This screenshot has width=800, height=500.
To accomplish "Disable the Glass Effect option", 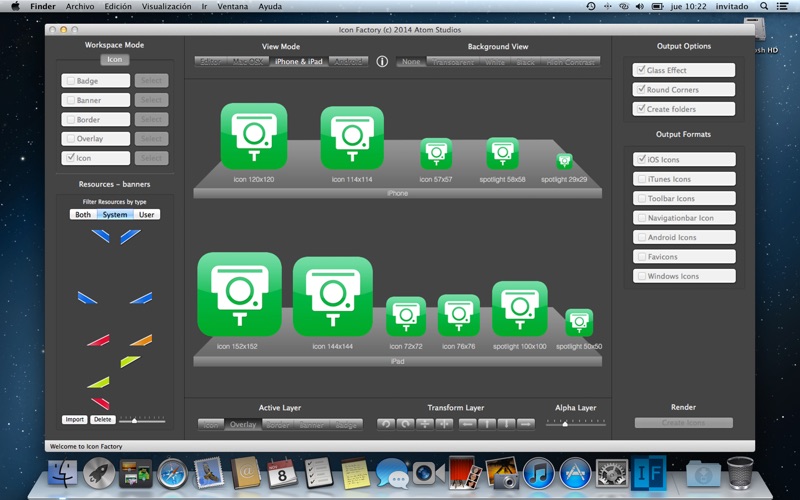I will [x=641, y=70].
